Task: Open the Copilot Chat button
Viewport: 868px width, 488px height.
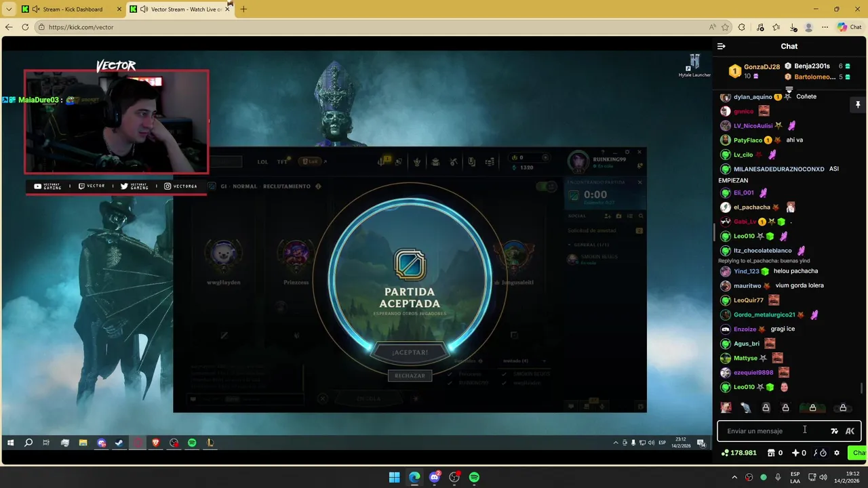Action: [850, 27]
